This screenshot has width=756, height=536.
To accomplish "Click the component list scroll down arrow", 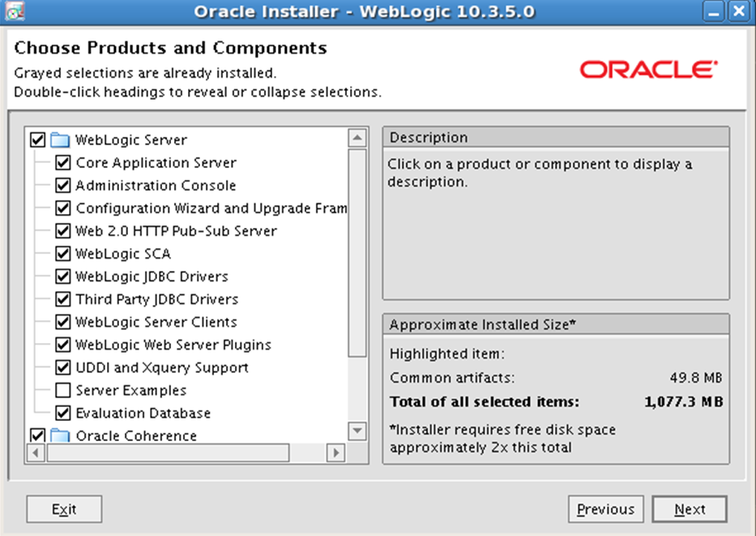I will [357, 431].
